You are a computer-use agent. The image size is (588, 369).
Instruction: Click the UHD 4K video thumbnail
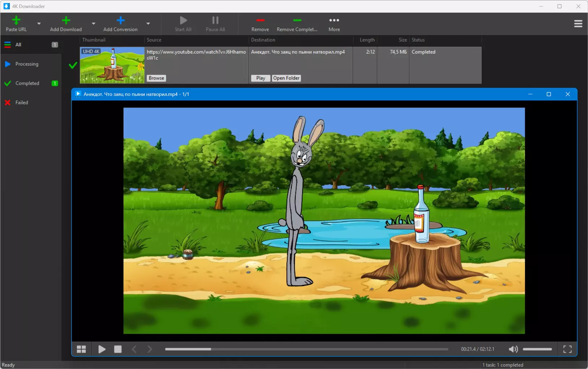point(112,65)
